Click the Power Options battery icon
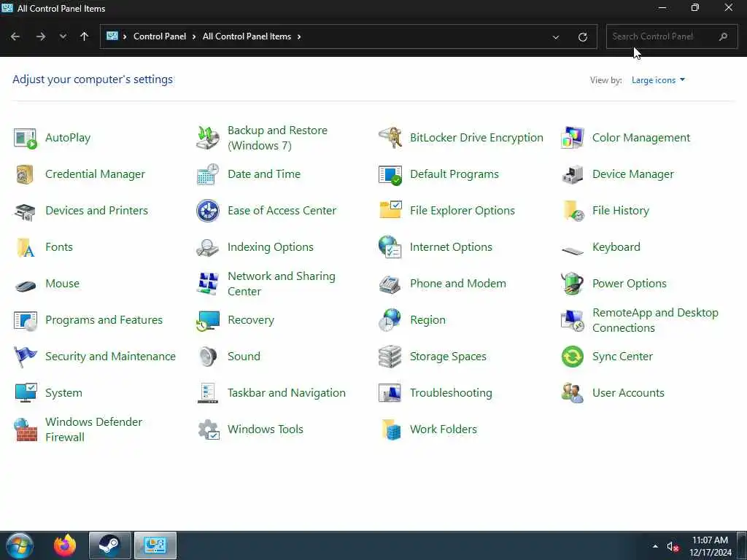 (573, 284)
